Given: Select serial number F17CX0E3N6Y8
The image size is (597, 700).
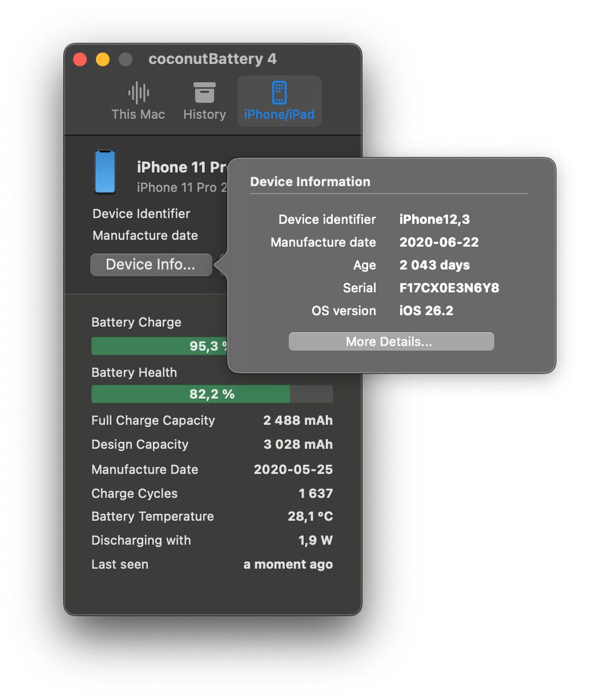Looking at the screenshot, I should click(x=450, y=288).
